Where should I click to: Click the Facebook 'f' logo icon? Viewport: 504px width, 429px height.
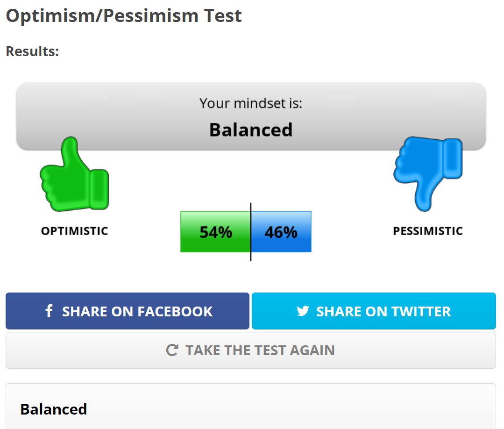click(x=49, y=311)
